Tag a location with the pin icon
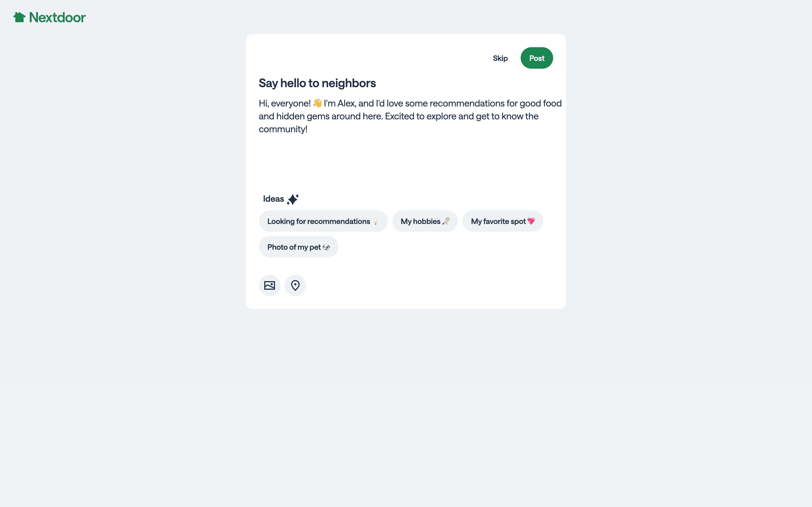Screen dimensions: 812x507 click(x=295, y=285)
